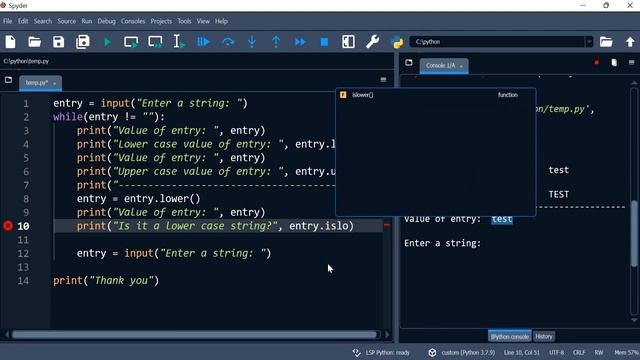Run file with the green play icon
The image size is (640, 360).
[107, 42]
